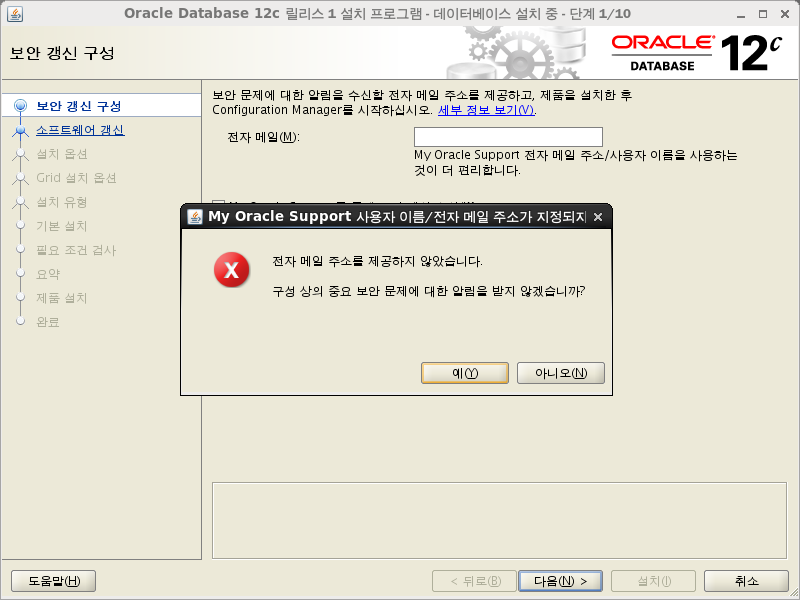Click the empty message area at the bottom
This screenshot has width=800, height=600.
point(500,520)
